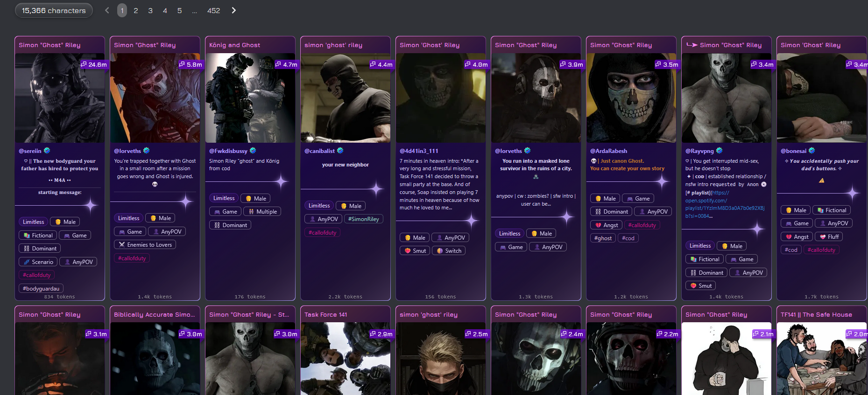868x395 pixels.
Task: Open page 5 of results
Action: click(x=179, y=10)
